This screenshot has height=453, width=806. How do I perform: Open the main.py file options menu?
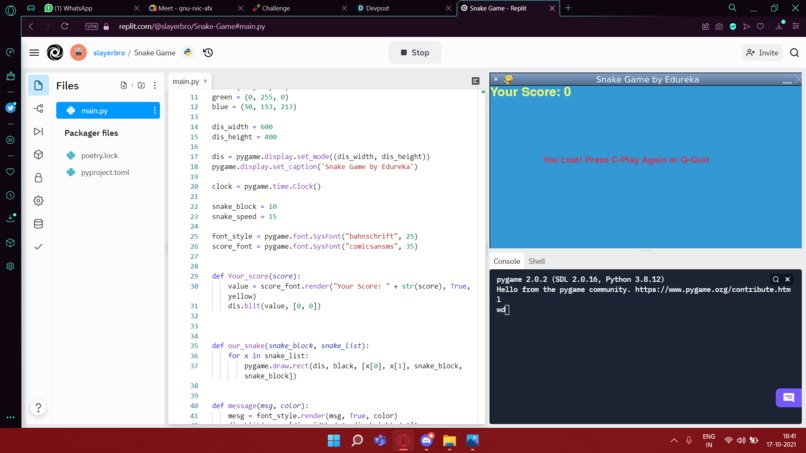coord(154,111)
